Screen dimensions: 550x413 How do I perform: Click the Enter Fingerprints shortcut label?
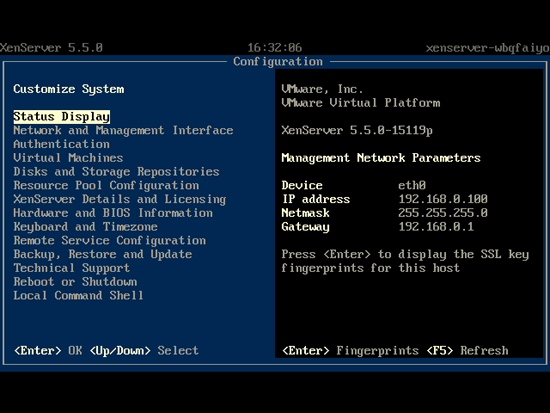click(350, 351)
